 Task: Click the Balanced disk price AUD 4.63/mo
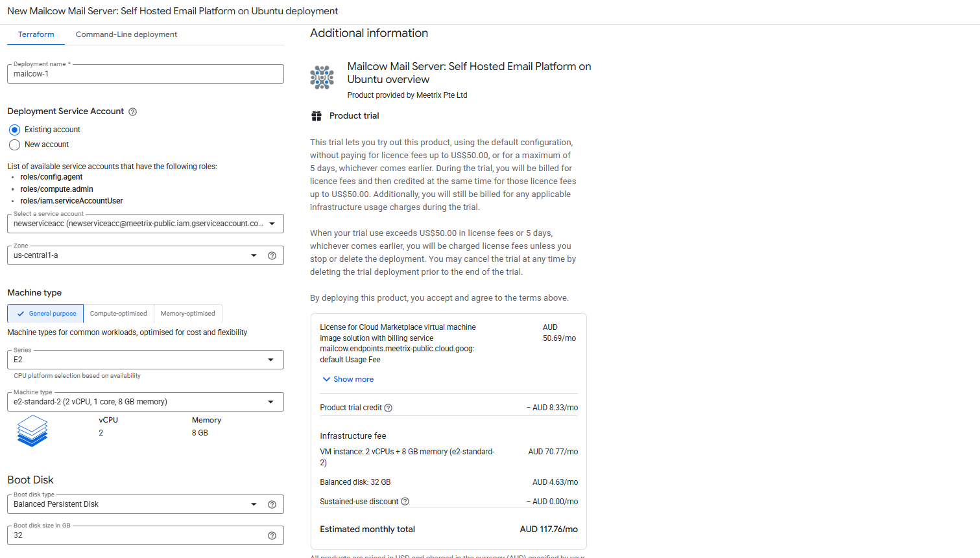pyautogui.click(x=555, y=482)
